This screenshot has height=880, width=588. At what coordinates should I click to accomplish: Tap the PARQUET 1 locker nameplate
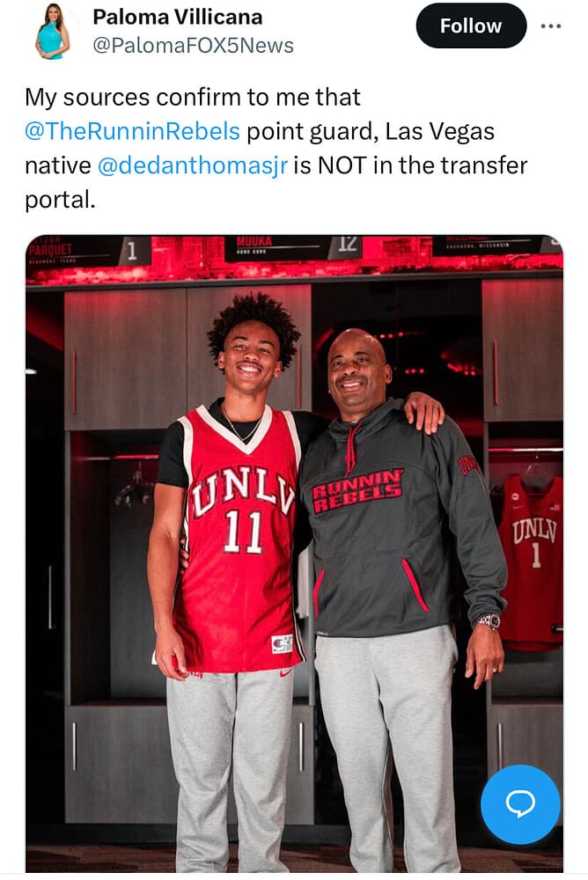coord(89,250)
